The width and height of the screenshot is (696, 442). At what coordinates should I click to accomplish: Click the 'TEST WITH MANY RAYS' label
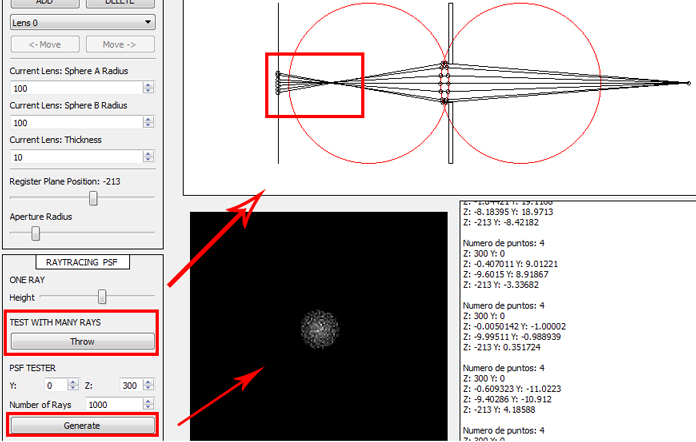pyautogui.click(x=55, y=322)
